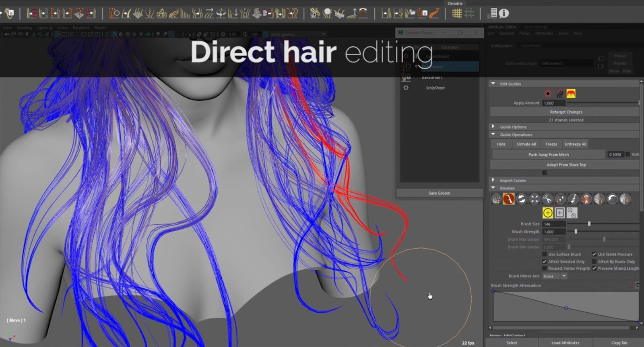Enable Use Surface Brush checkbox

545,254
